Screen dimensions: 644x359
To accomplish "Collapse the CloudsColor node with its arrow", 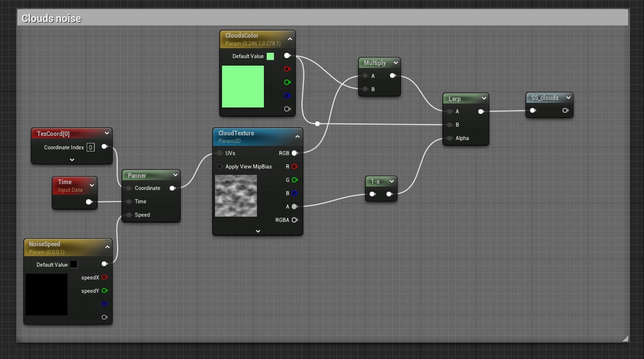I will coord(289,39).
